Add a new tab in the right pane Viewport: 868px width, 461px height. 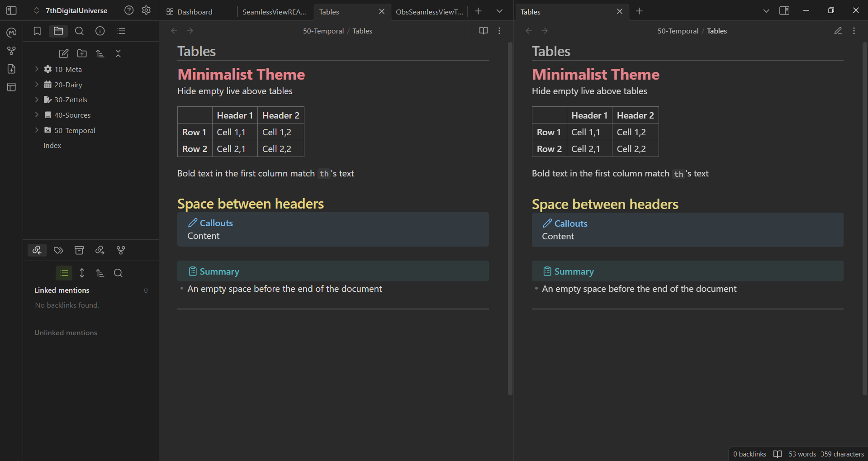pos(639,11)
